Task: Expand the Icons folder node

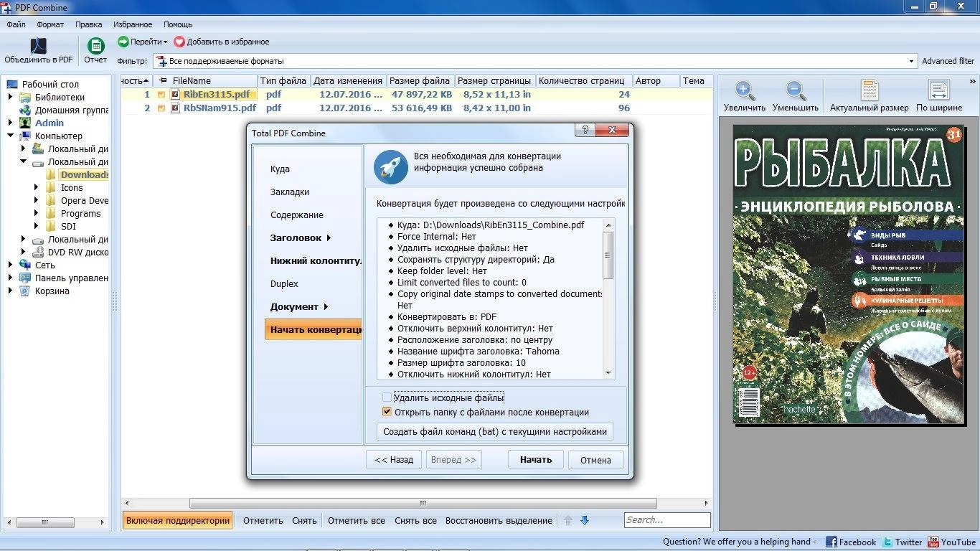Action: (37, 187)
